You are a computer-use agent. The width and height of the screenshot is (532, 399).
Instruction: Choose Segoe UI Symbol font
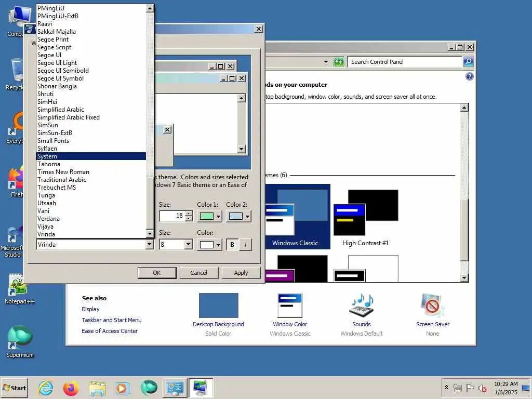[x=91, y=78]
